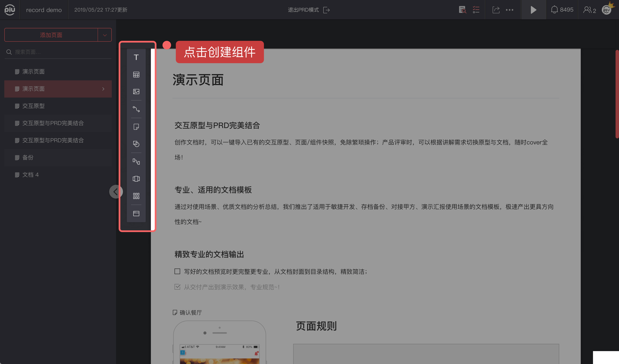Uncheck the 从交付产出到演示效果 item
619x364 pixels.
(x=177, y=286)
